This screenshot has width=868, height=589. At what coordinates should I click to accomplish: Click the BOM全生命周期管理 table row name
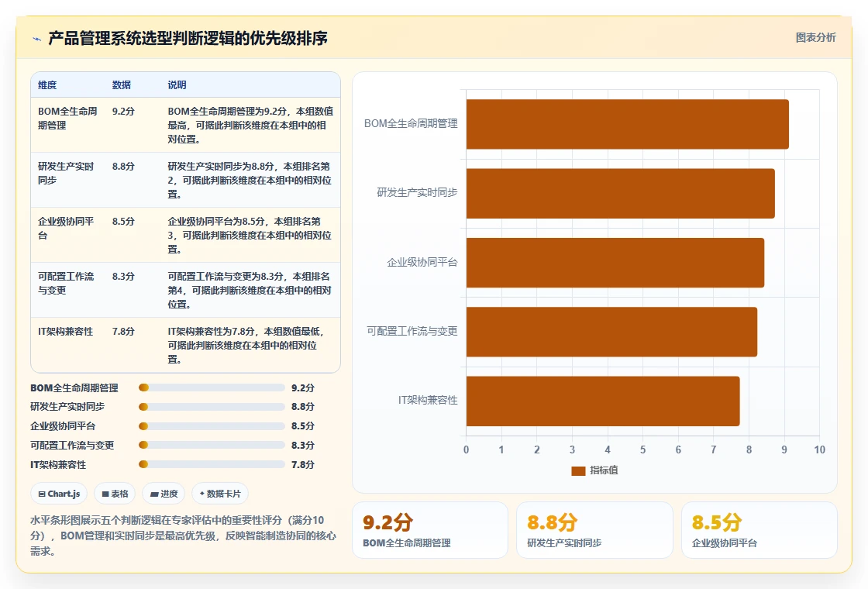click(x=67, y=118)
